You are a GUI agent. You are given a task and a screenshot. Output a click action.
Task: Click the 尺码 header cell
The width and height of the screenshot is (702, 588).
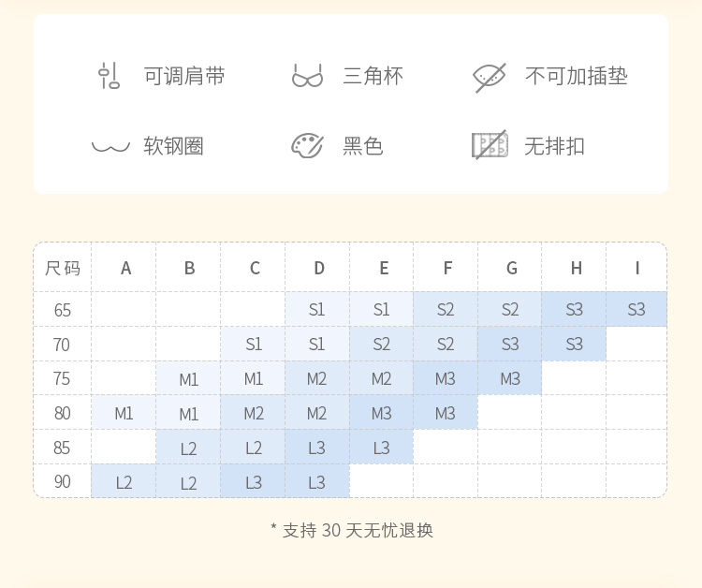pyautogui.click(x=62, y=268)
